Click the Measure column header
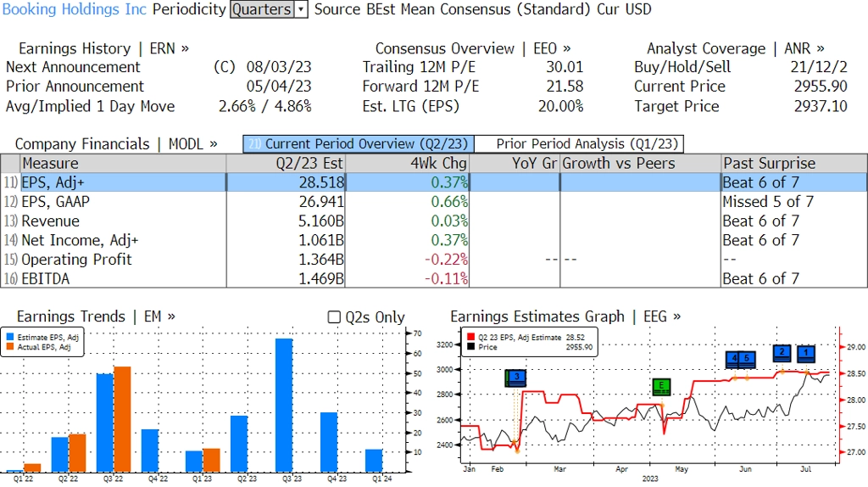This screenshot has height=487, width=868. tap(123, 164)
